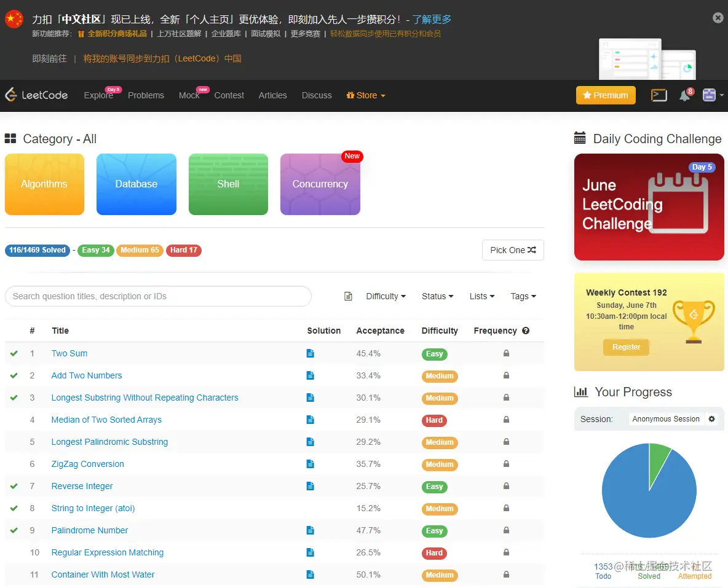Open the Mock menu item
Screen dimensions: 728x588
point(189,95)
